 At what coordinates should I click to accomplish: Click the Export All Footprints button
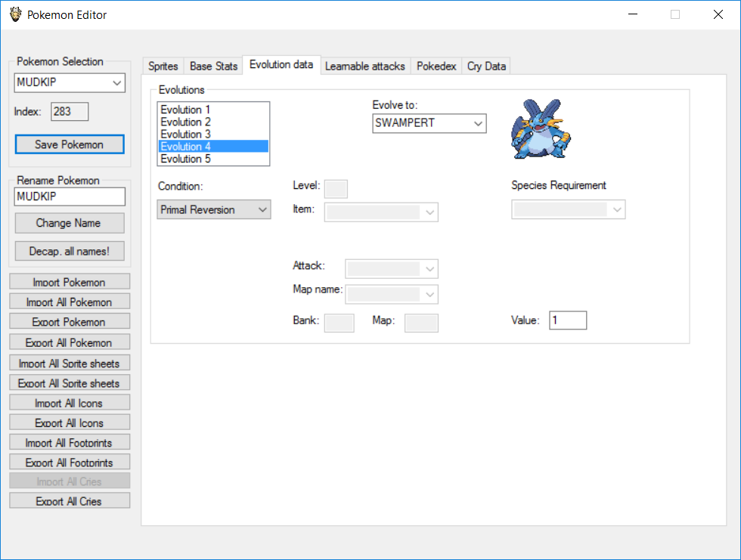point(70,462)
